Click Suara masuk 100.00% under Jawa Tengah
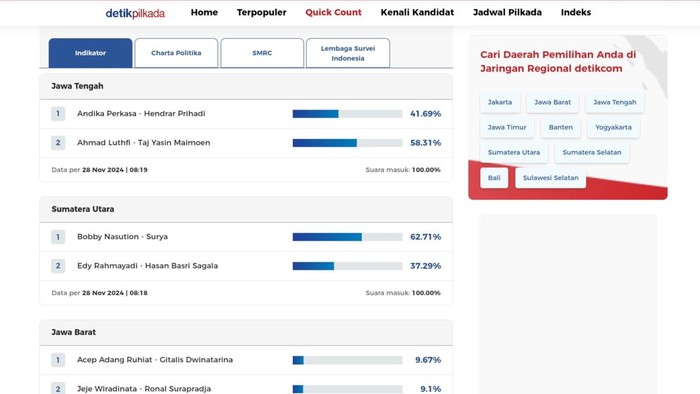Screen dimensions: 700x394 [x=403, y=170]
